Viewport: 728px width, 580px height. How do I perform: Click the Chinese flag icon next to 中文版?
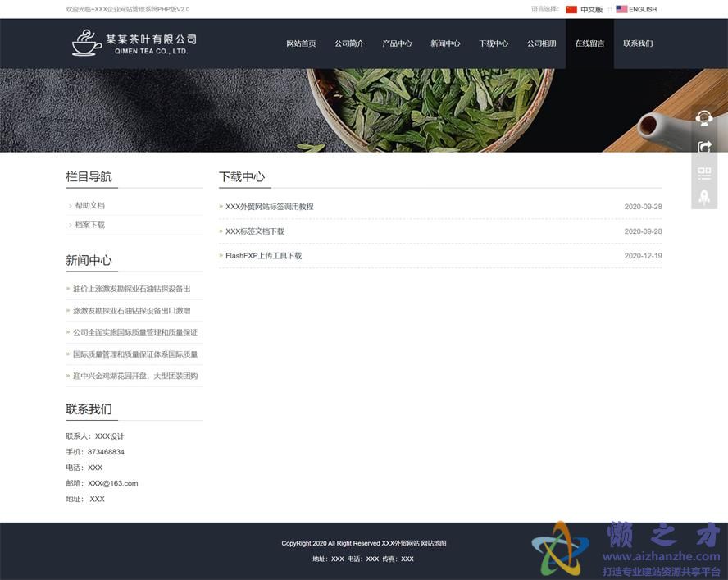point(571,9)
